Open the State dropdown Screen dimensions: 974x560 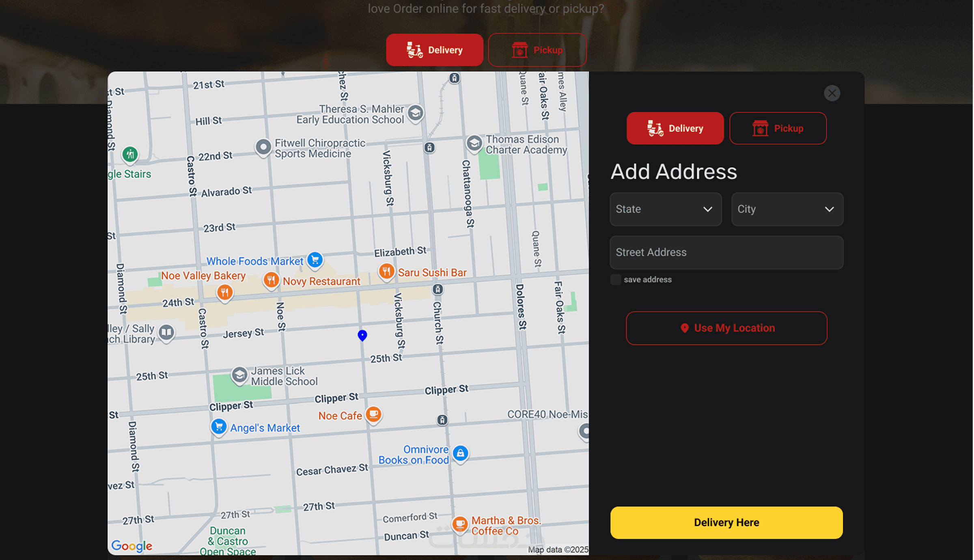point(666,209)
